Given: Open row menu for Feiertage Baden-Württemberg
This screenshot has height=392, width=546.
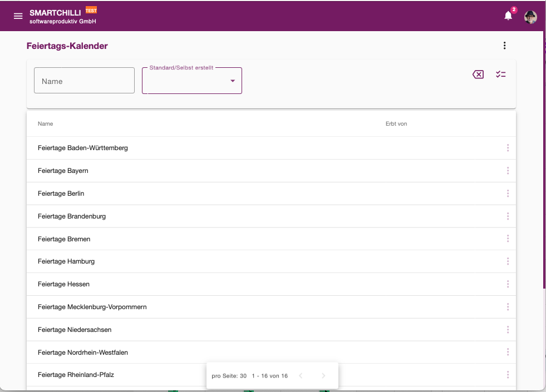Looking at the screenshot, I should pyautogui.click(x=508, y=148).
